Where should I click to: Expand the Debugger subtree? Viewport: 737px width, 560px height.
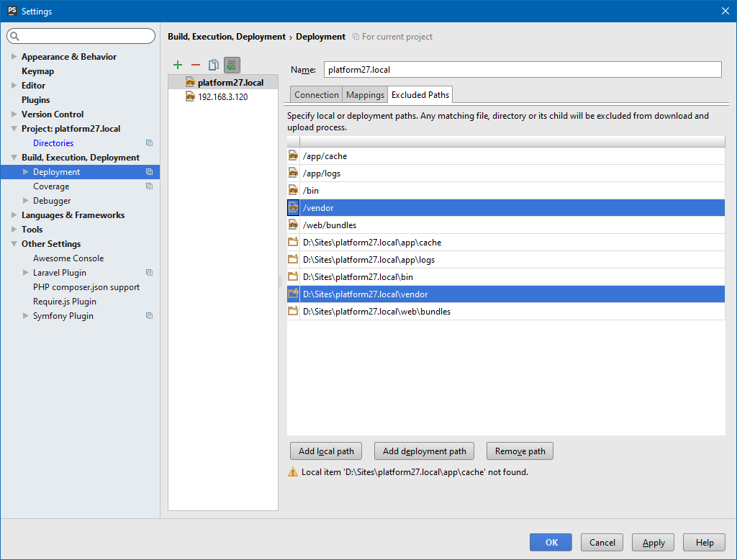click(26, 201)
